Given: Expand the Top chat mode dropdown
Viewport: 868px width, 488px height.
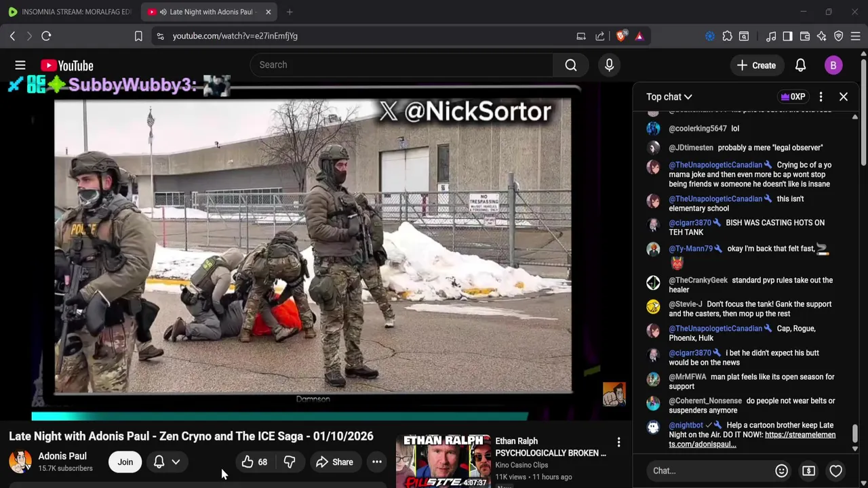Looking at the screenshot, I should coord(669,97).
